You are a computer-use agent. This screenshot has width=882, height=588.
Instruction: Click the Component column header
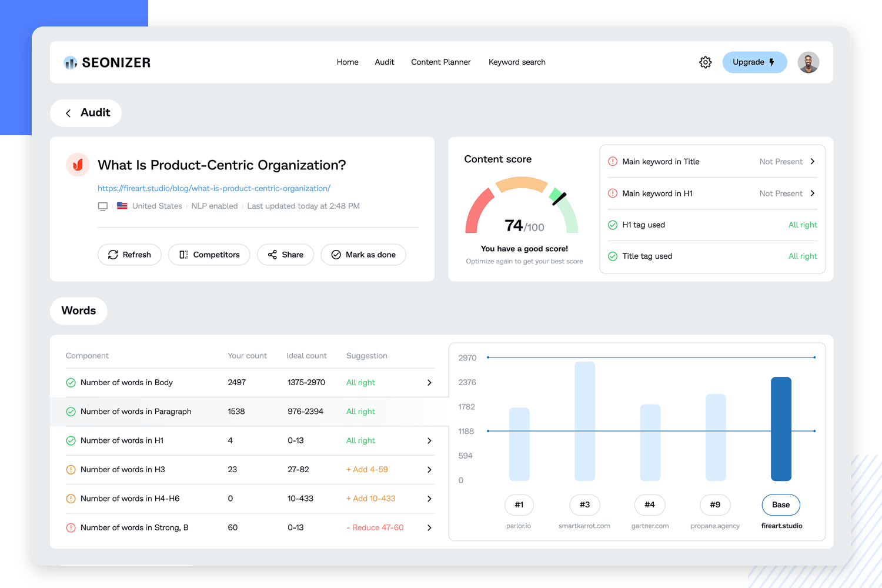pos(87,356)
